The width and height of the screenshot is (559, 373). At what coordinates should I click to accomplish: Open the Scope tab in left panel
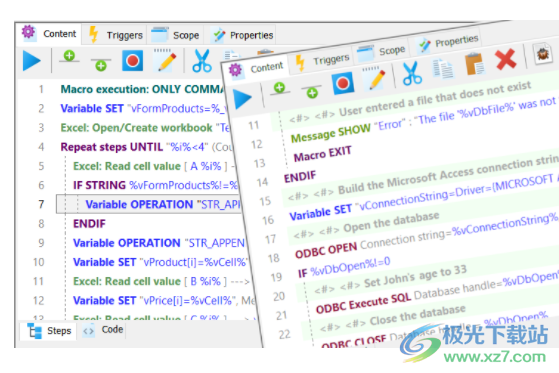pyautogui.click(x=175, y=35)
